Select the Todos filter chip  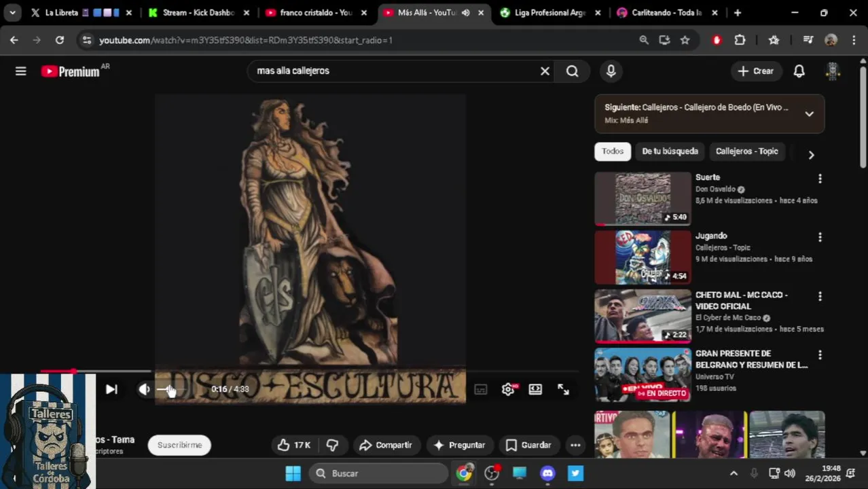(612, 151)
